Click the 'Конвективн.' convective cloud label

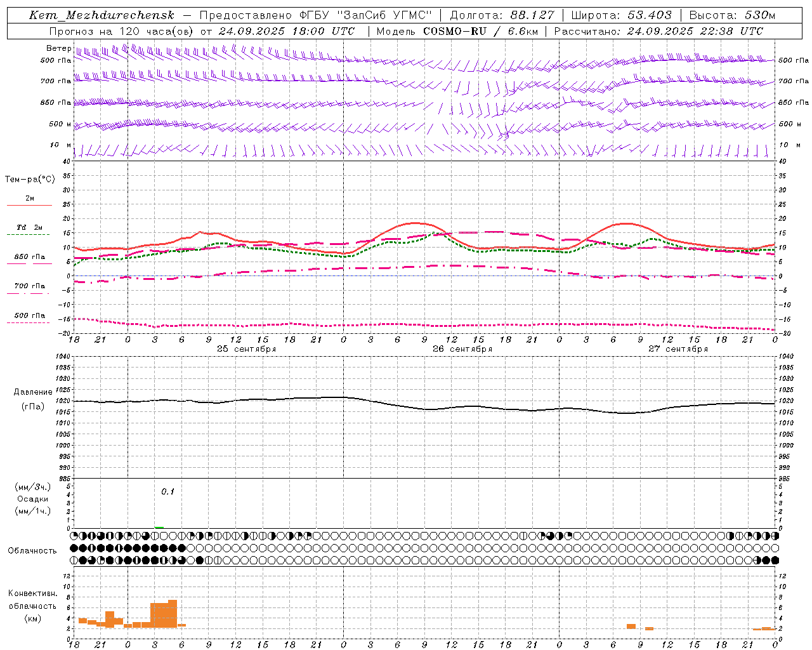(33, 594)
